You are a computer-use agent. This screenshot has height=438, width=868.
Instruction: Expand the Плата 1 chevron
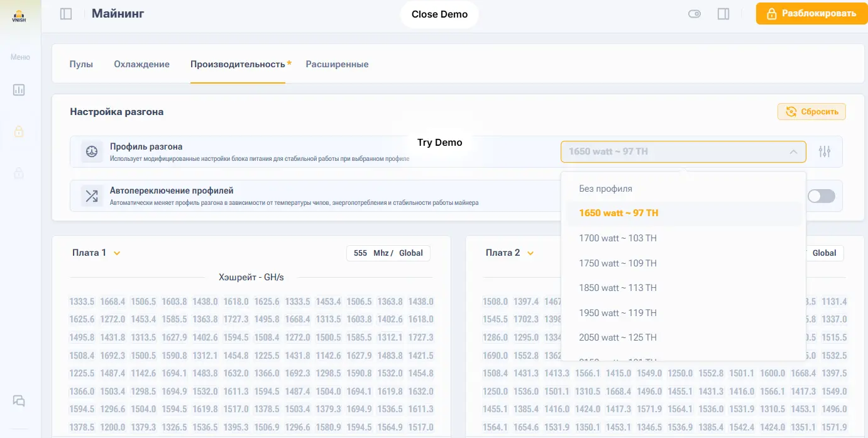(x=117, y=253)
